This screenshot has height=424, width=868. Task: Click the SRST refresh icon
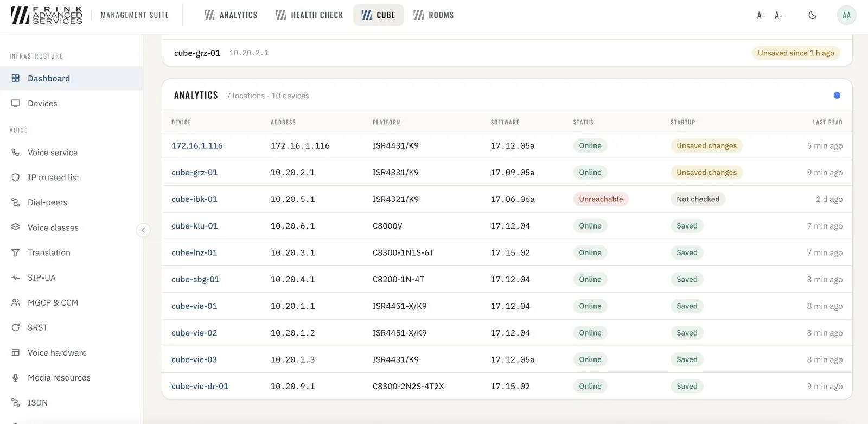coord(16,327)
